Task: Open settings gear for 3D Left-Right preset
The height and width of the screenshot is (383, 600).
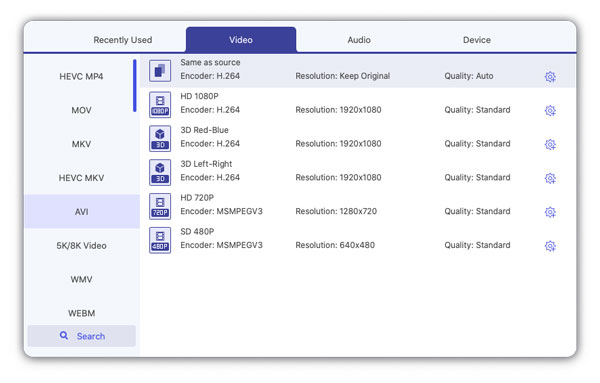Action: pos(550,178)
